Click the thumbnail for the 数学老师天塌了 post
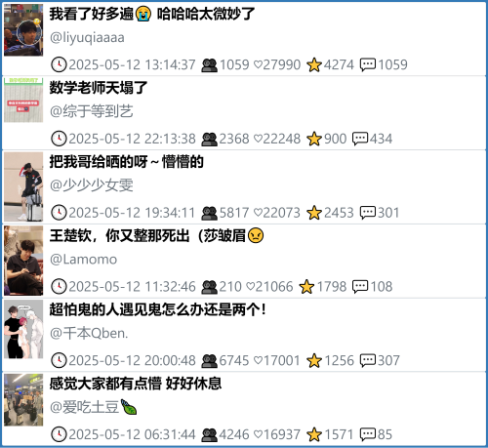The image size is (488, 448). 23,100
